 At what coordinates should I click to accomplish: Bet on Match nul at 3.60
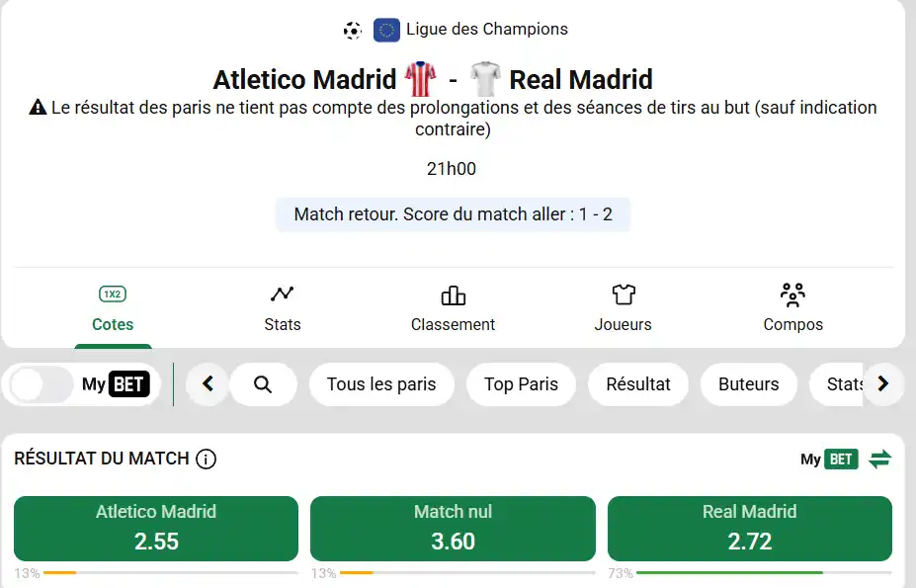click(453, 528)
